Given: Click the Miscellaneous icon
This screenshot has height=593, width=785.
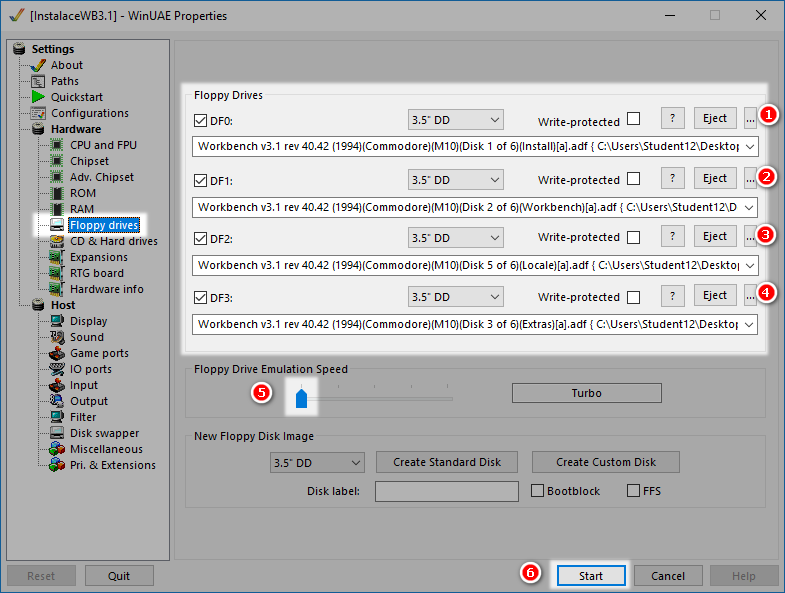Looking at the screenshot, I should (57, 449).
